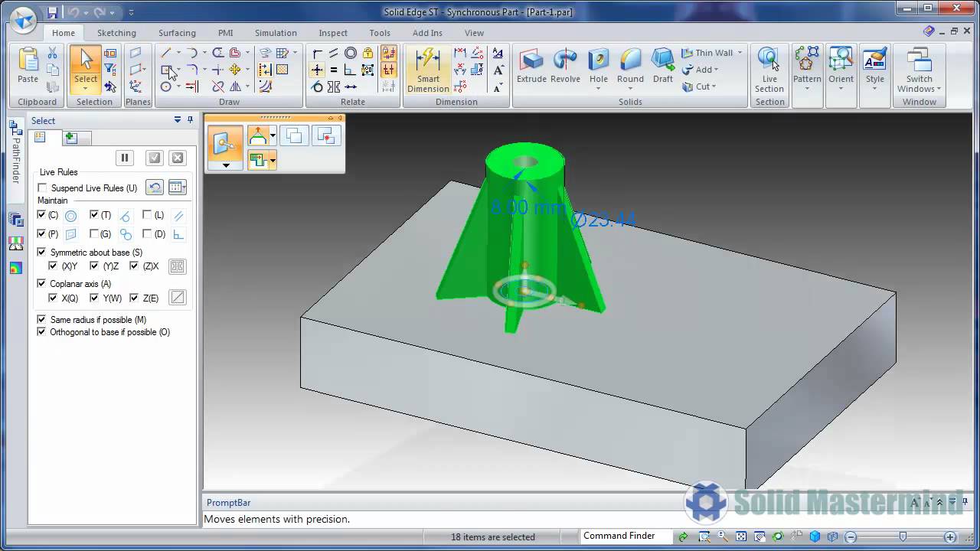Open the Add dropdown in Solids

717,70
